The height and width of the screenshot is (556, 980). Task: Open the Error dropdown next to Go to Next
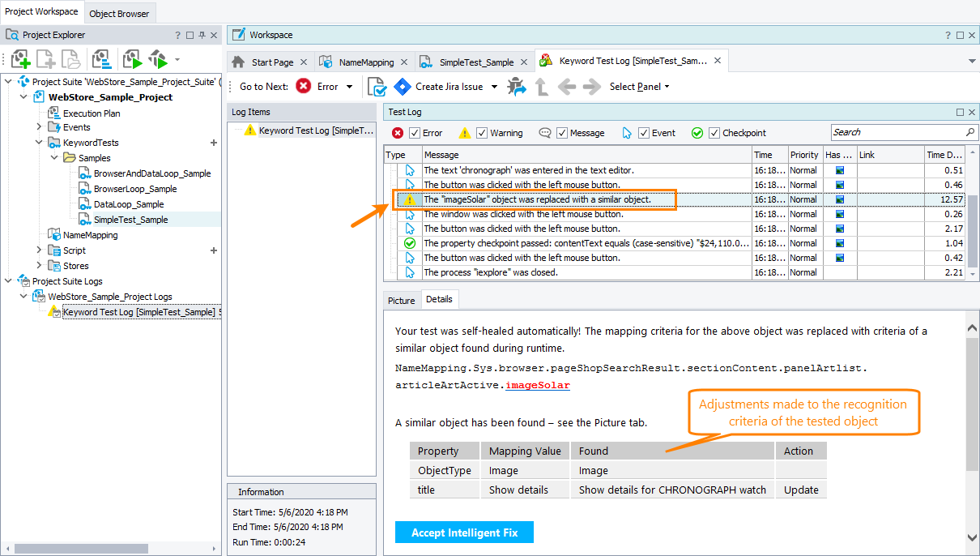[x=349, y=87]
